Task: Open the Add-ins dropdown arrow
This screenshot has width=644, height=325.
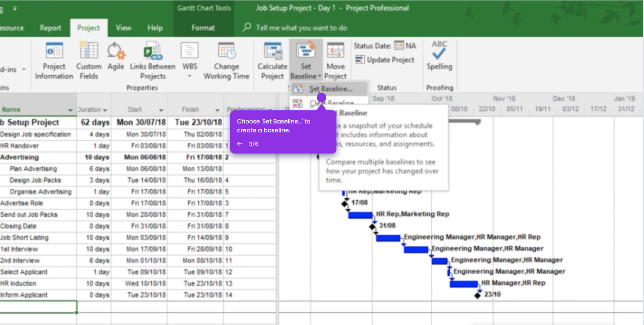Action: [24, 69]
